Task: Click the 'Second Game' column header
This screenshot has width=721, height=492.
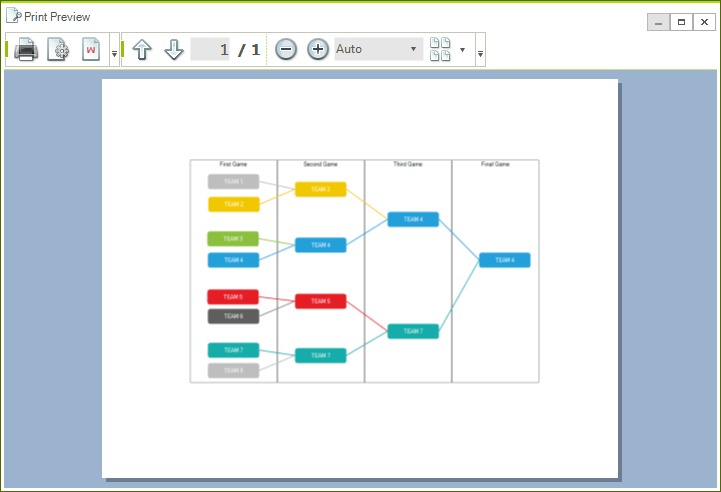Action: pyautogui.click(x=320, y=164)
